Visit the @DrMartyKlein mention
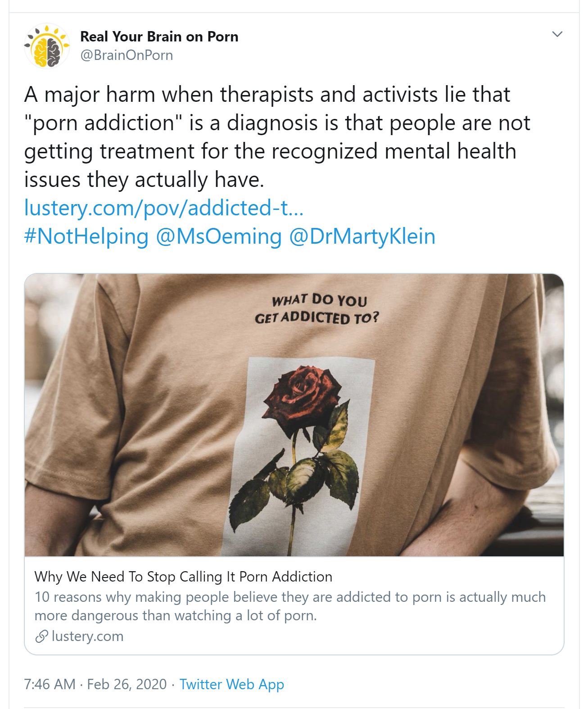 pos(362,236)
